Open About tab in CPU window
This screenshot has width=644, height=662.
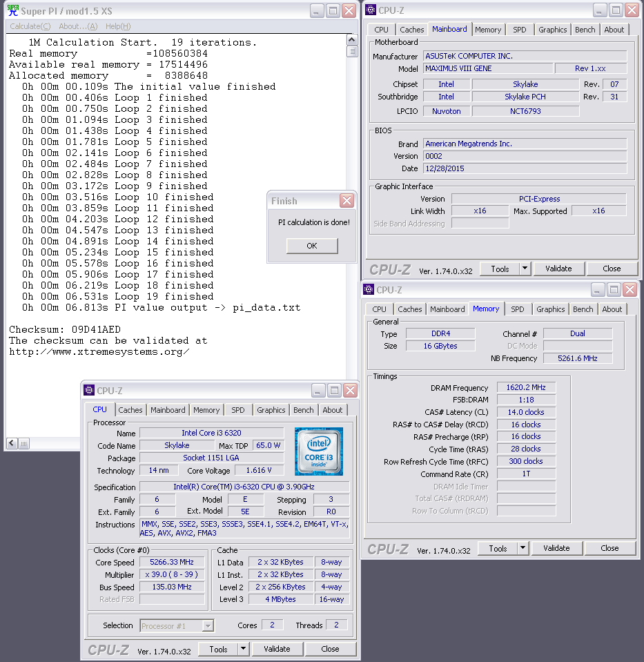(332, 410)
